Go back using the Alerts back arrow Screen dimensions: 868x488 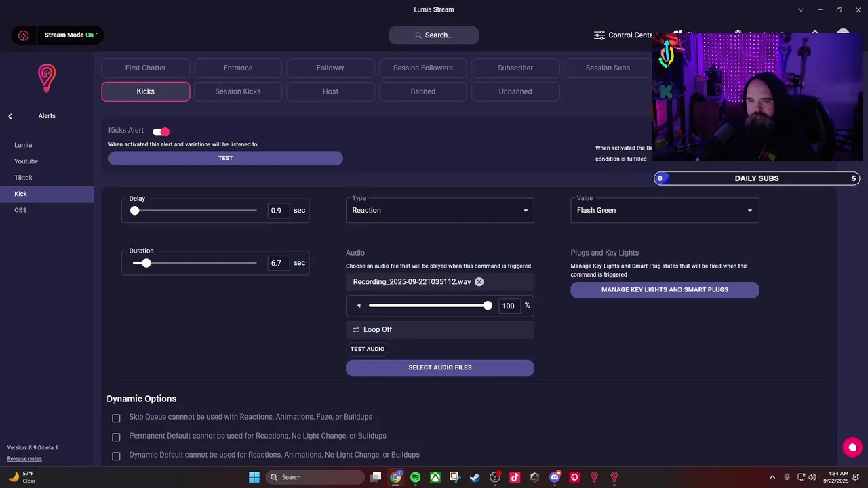click(x=10, y=116)
